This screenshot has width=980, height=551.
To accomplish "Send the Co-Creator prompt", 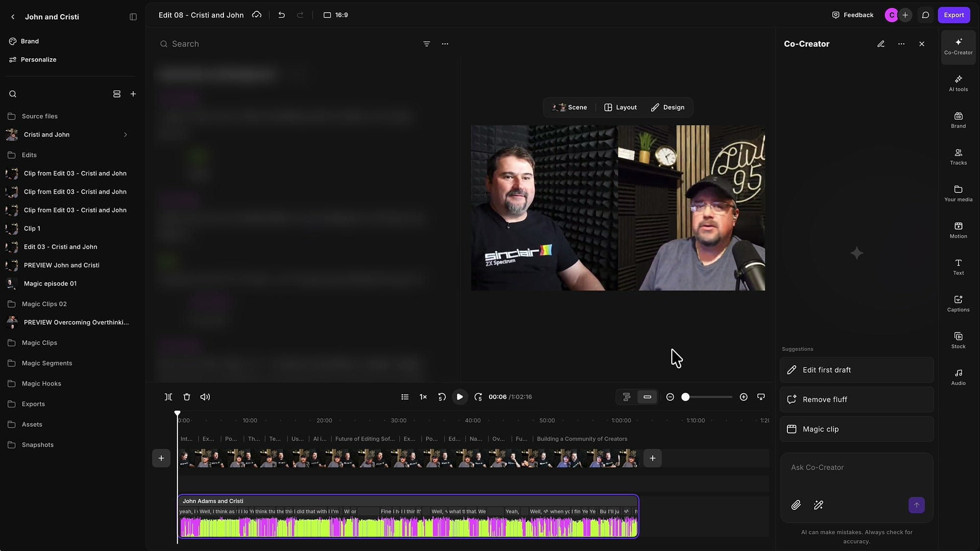I will (x=916, y=505).
